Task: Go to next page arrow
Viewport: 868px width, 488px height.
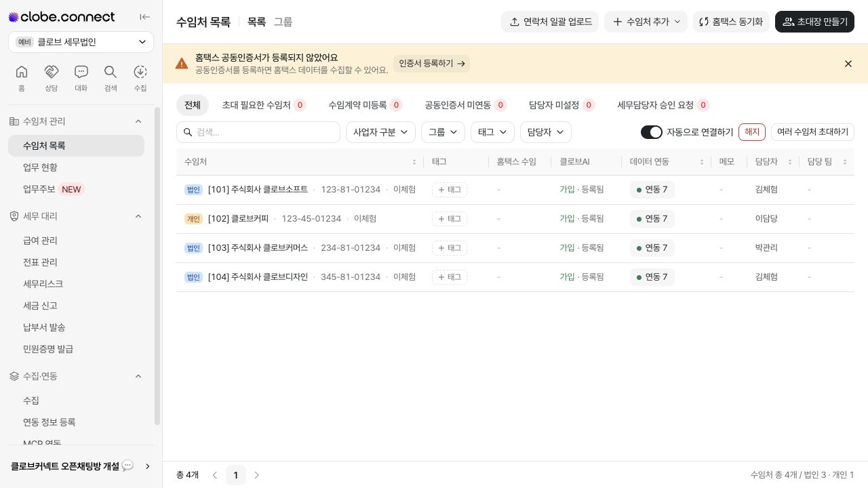Action: [256, 475]
